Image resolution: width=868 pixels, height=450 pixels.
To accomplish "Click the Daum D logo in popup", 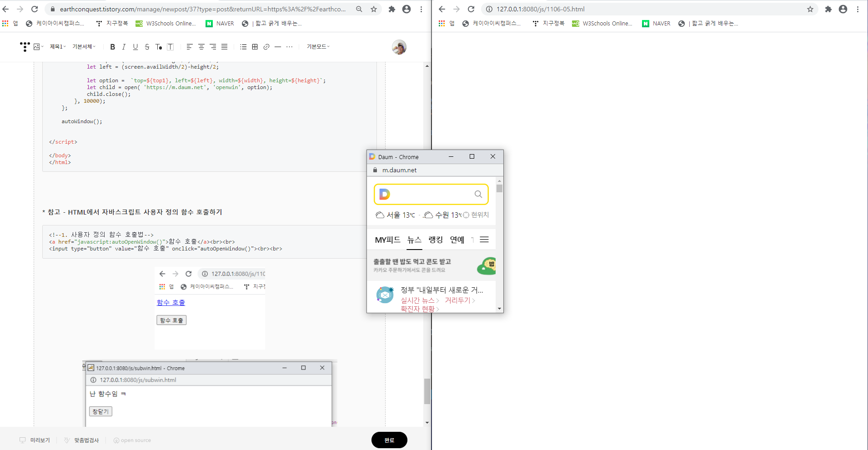I will [385, 194].
